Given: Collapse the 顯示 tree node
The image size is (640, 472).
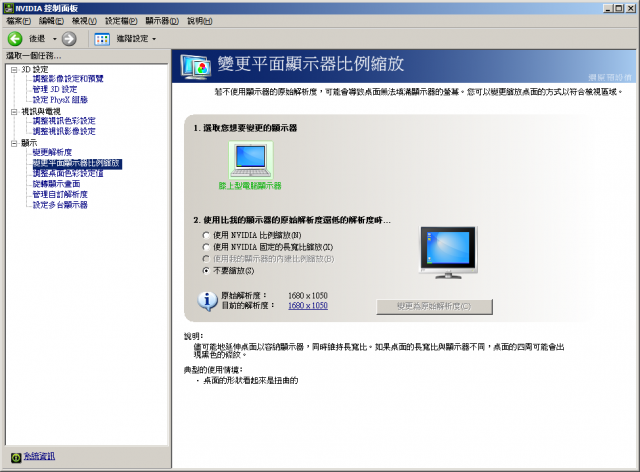Looking at the screenshot, I should pyautogui.click(x=14, y=143).
